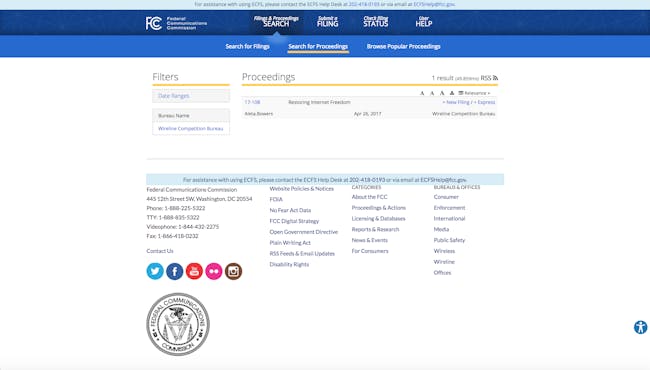Click the Apr 26, 2017 date
650x370 pixels.
[367, 114]
